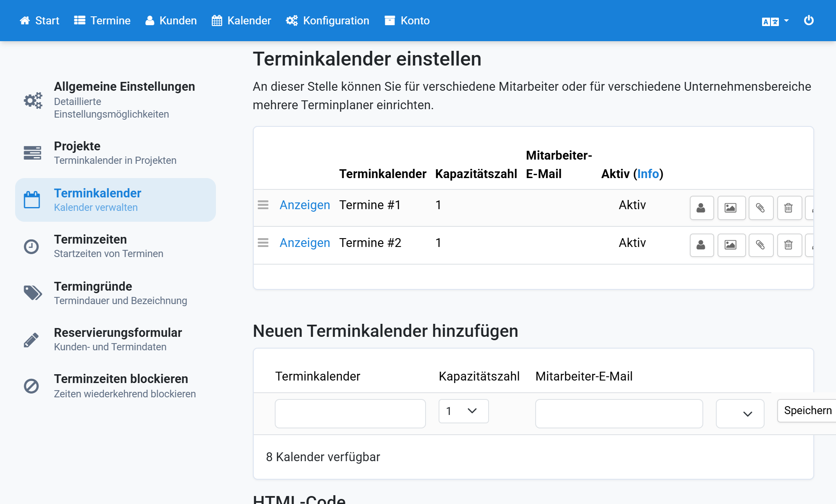Image resolution: width=836 pixels, height=504 pixels.
Task: Click the drag handle for Termine #2
Action: (263, 243)
